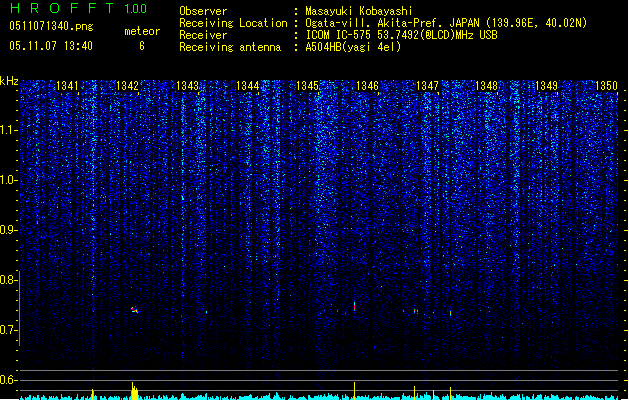Click the 0.6 kHz frequency tick label
Screen dimensions: 629x400
(x=8, y=380)
